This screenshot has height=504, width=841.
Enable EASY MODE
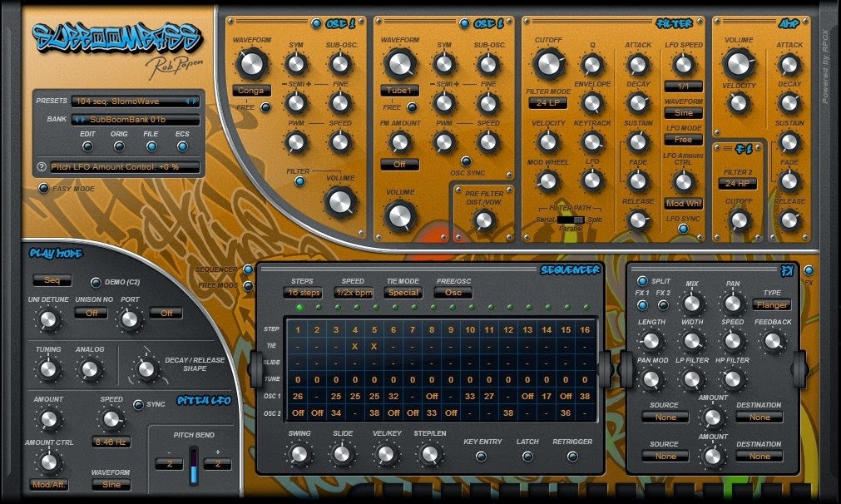tap(43, 188)
